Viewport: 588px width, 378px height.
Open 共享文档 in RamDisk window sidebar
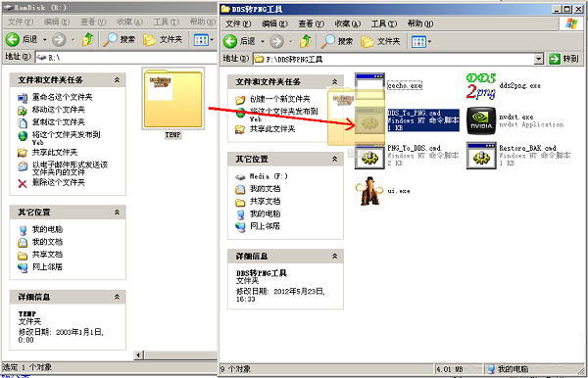[x=40, y=255]
